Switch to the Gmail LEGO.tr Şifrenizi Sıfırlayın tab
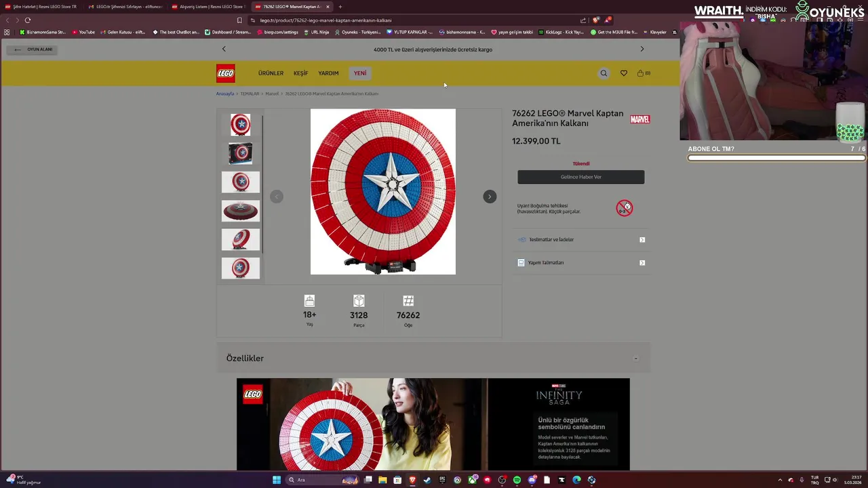 click(125, 7)
